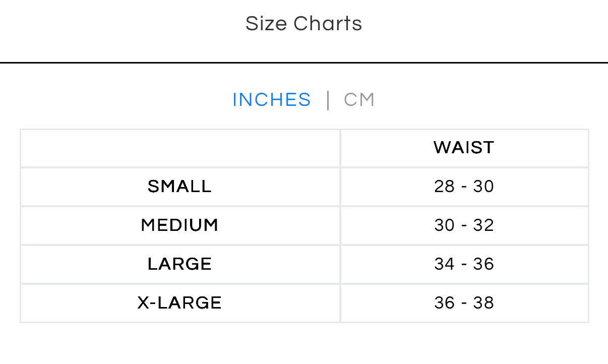Screen dimensions: 608x364
Task: Click the Size Charts heading
Action: click(x=303, y=24)
